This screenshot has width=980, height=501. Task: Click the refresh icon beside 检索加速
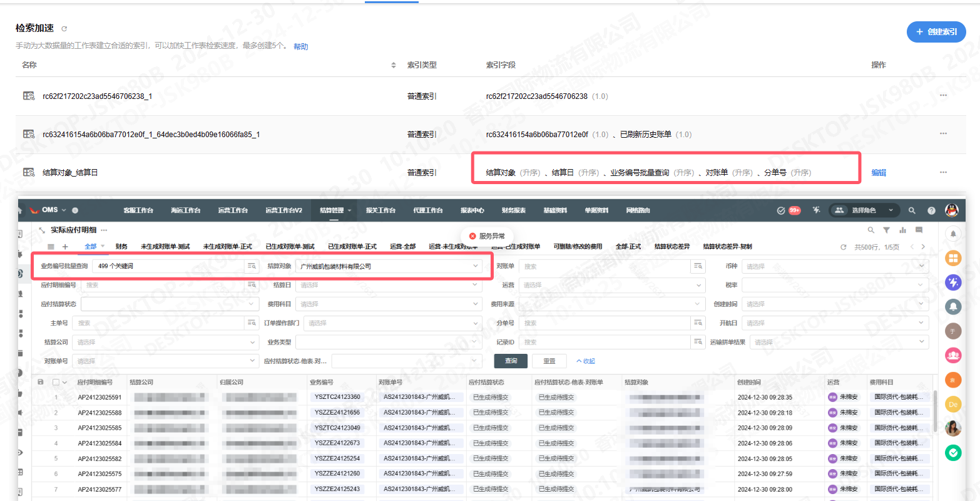tap(64, 29)
